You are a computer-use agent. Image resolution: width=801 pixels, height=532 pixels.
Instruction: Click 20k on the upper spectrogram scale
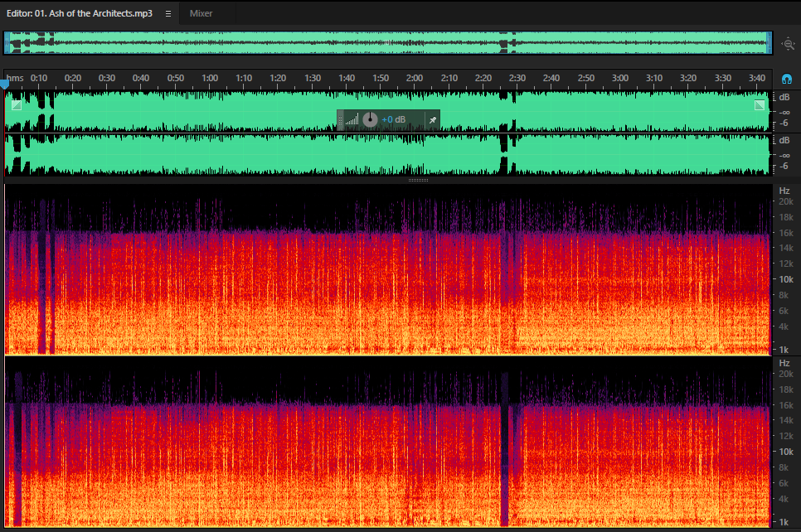click(786, 201)
